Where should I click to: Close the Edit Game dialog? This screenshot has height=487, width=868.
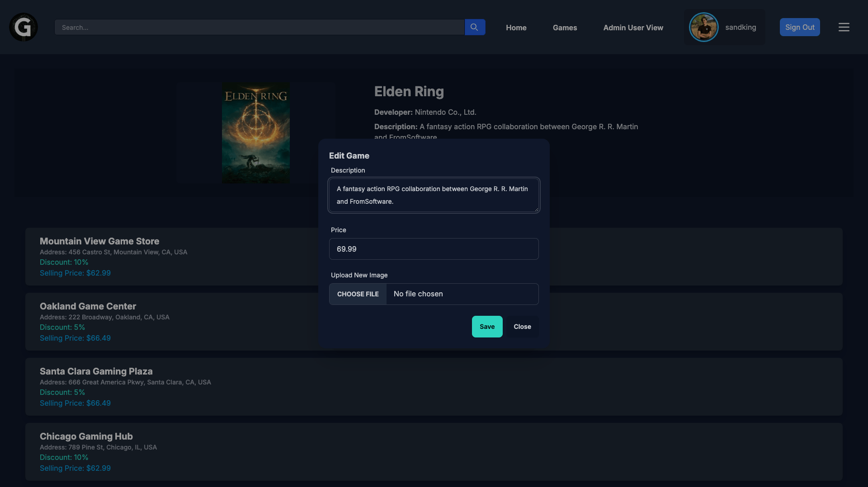coord(522,326)
